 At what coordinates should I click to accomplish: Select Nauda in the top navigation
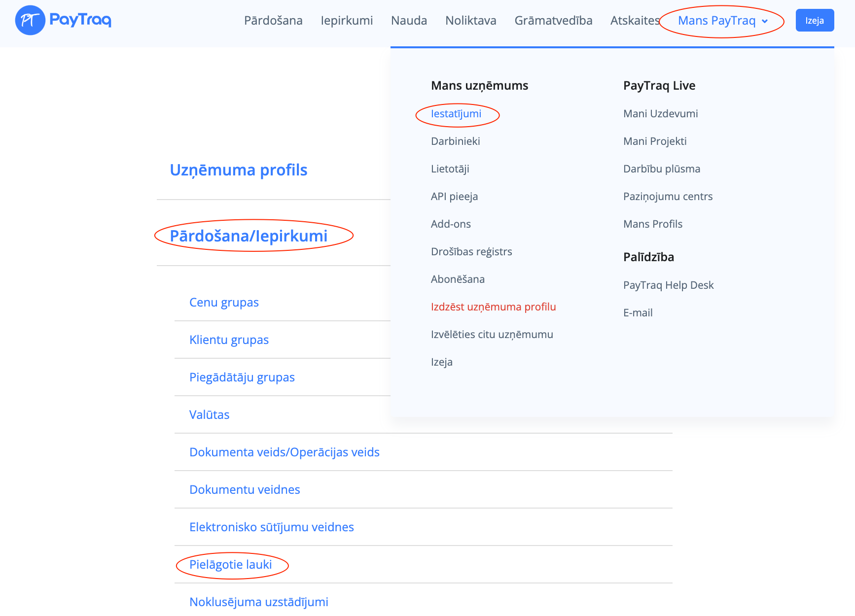click(409, 21)
